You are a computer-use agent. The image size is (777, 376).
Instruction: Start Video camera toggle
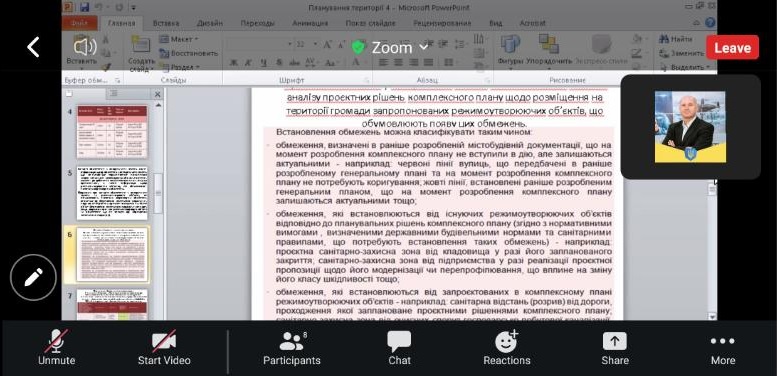click(164, 348)
